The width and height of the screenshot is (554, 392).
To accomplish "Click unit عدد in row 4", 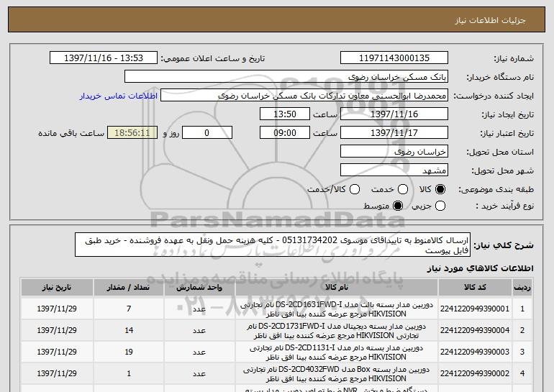I will pos(199,373).
